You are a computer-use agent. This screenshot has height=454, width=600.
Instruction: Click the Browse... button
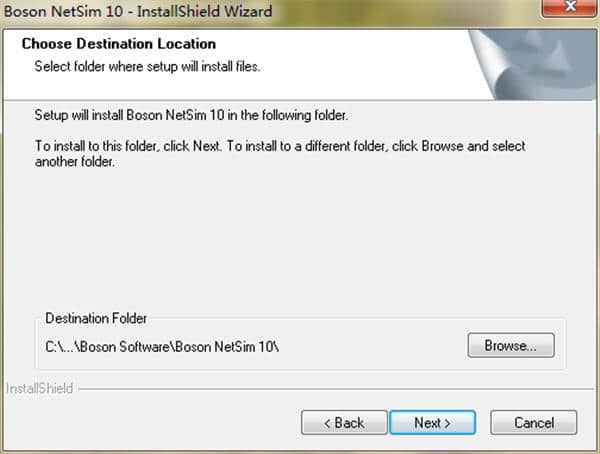coord(510,346)
